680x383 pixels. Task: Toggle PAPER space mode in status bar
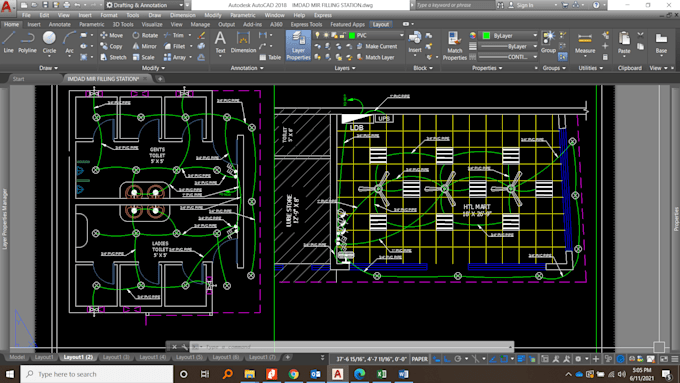pos(419,359)
